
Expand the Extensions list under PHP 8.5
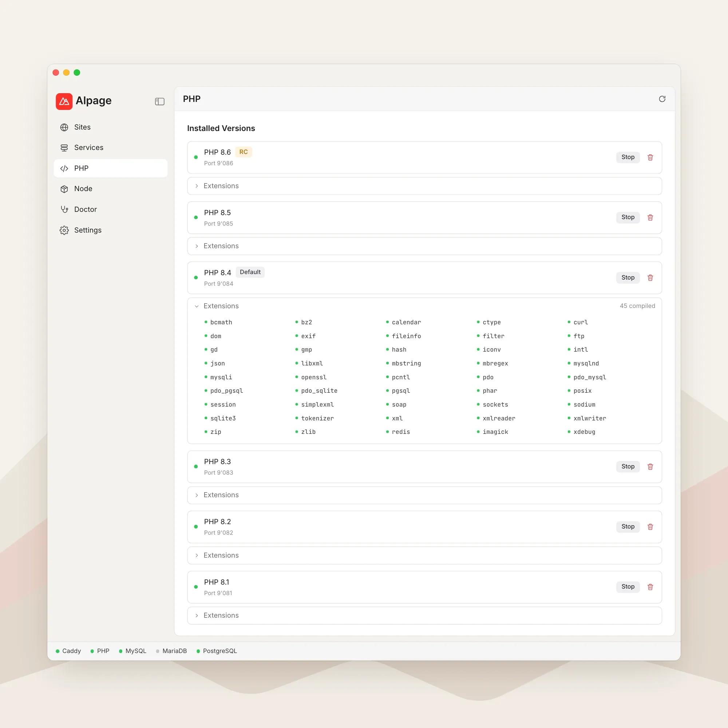[424, 246]
